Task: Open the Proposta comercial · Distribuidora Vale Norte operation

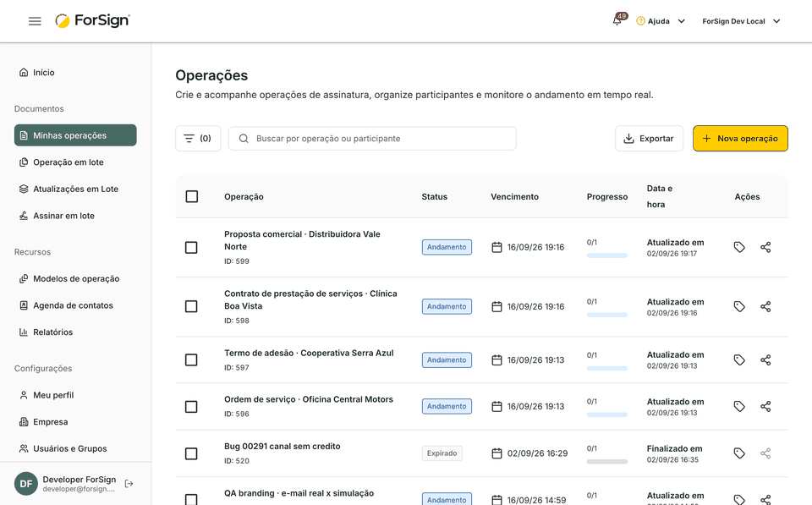Action: point(302,240)
